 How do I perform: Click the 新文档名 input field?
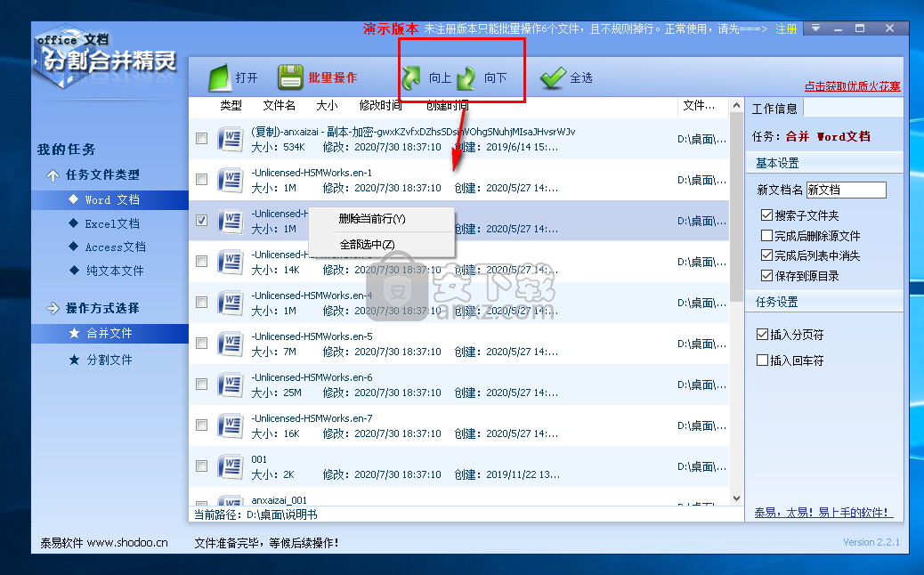[x=847, y=190]
